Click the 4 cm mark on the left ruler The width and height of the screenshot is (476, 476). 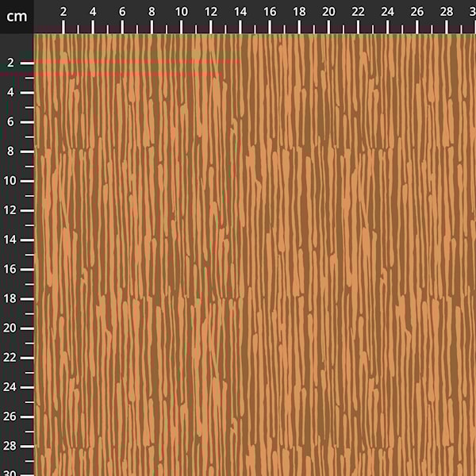pyautogui.click(x=11, y=92)
